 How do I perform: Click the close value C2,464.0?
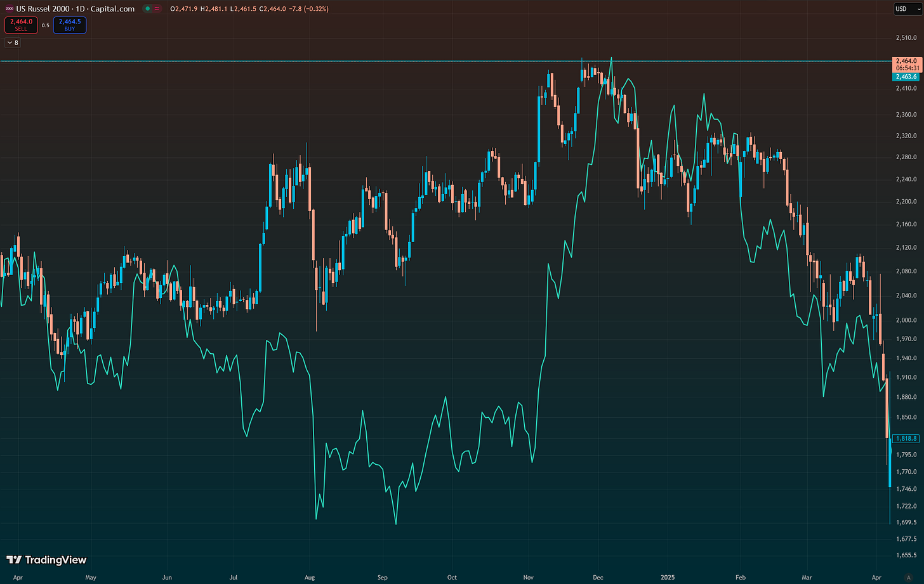tap(272, 9)
